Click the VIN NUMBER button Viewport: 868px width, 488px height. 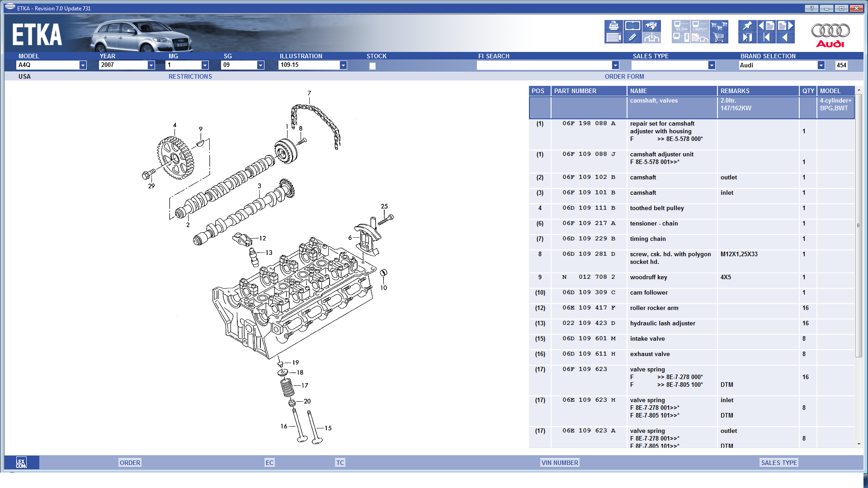(x=560, y=463)
